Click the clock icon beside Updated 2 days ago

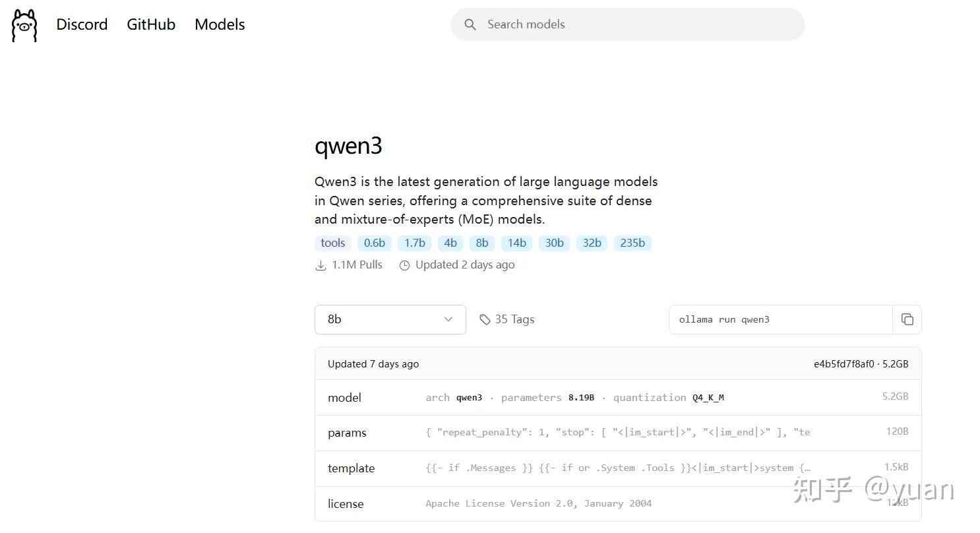click(404, 265)
